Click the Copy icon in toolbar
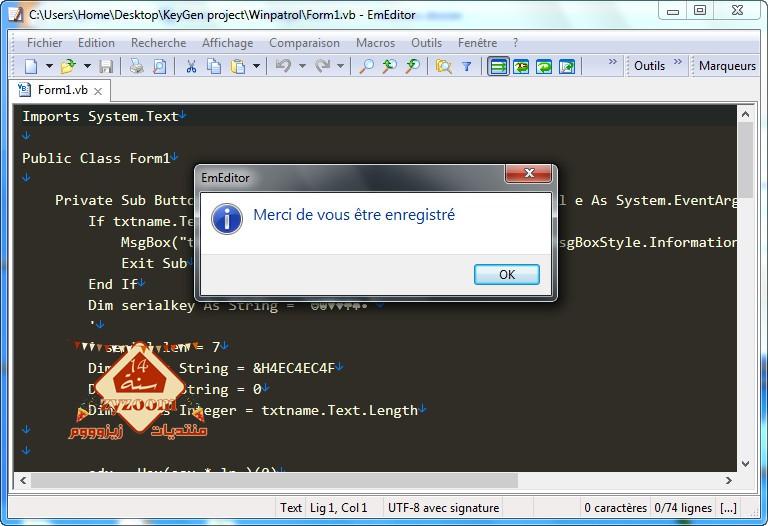This screenshot has width=768, height=526. [x=214, y=66]
